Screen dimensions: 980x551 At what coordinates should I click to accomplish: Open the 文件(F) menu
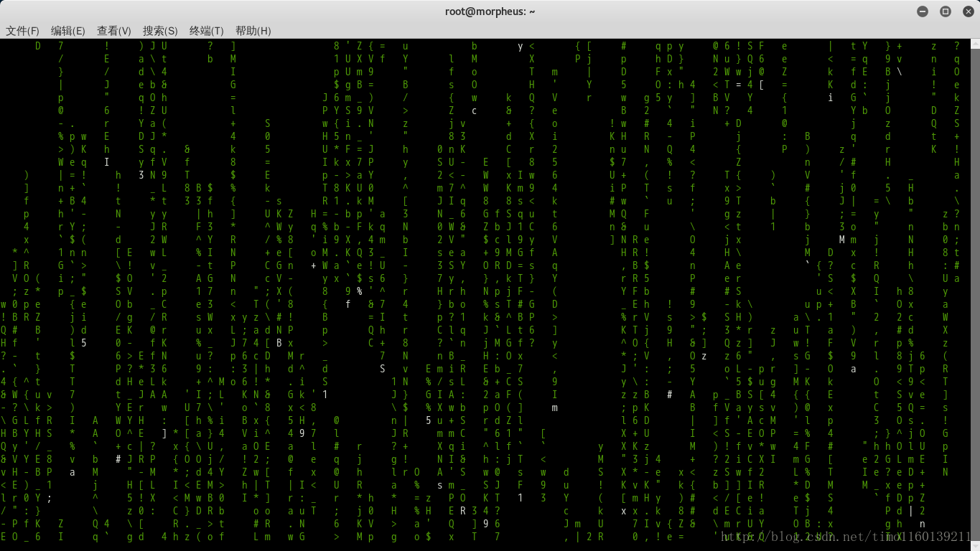22,31
